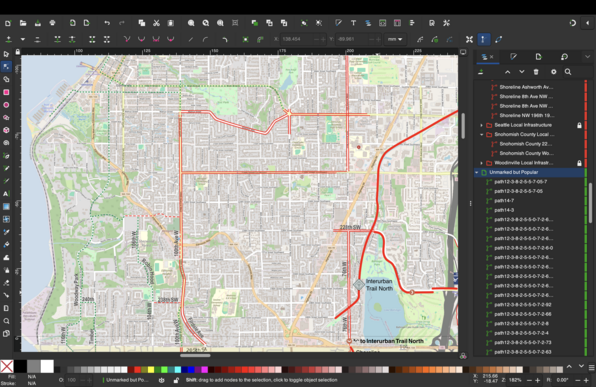Image resolution: width=596 pixels, height=387 pixels.
Task: Expand the Seattle Local Infrastructure layer
Action: coord(482,125)
